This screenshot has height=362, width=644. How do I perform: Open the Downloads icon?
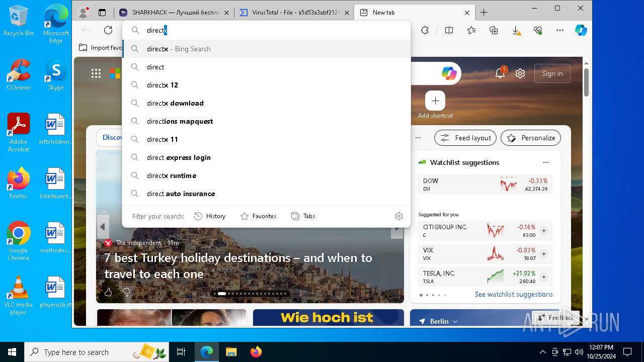pyautogui.click(x=517, y=30)
